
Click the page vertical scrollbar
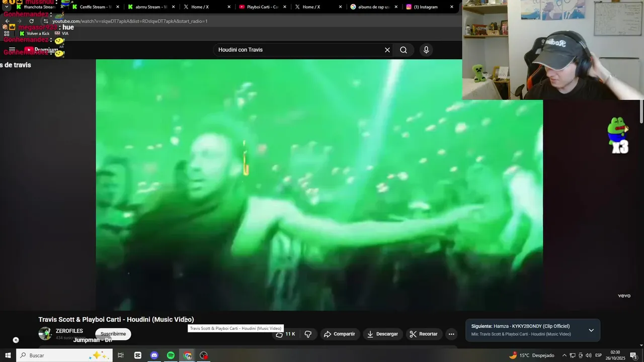pos(641,112)
